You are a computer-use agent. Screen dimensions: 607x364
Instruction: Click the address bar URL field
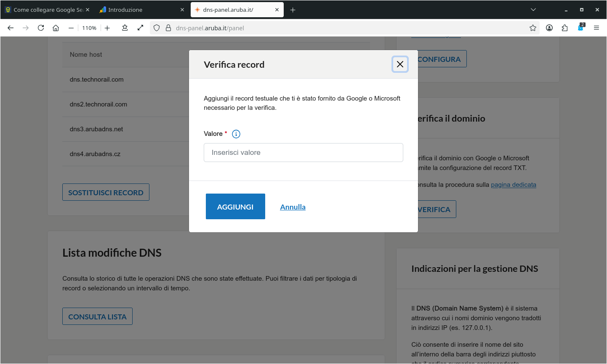coord(337,28)
